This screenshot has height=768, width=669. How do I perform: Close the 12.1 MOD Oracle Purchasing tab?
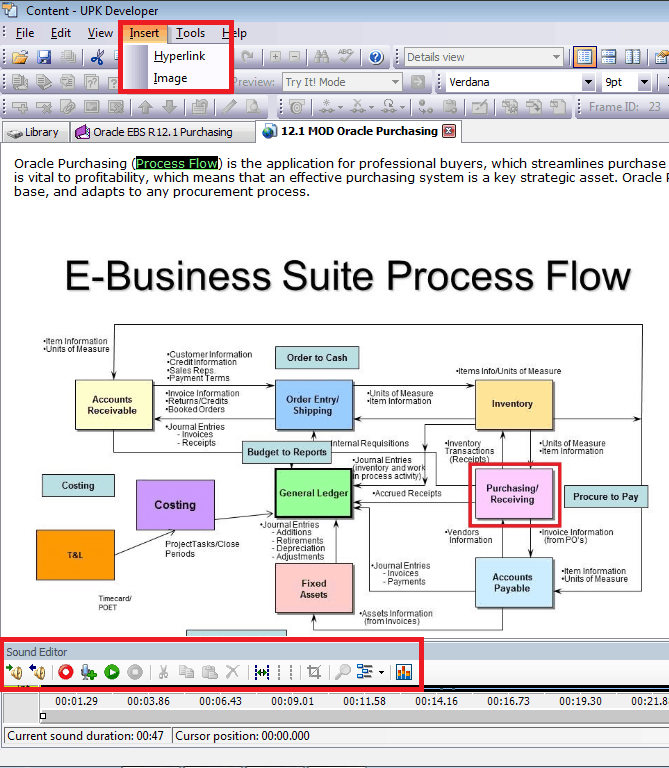tap(449, 131)
